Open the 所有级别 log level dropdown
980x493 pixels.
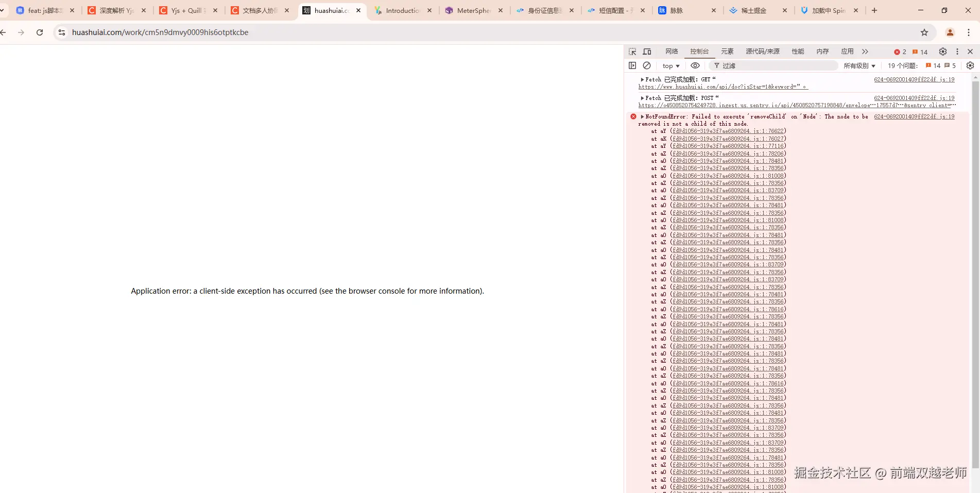pyautogui.click(x=859, y=66)
